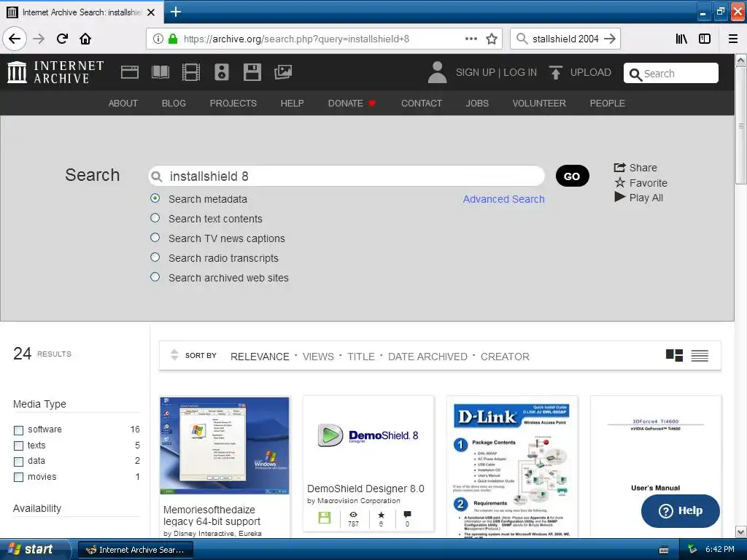
Task: Bookmark this page with the star
Action: click(492, 39)
